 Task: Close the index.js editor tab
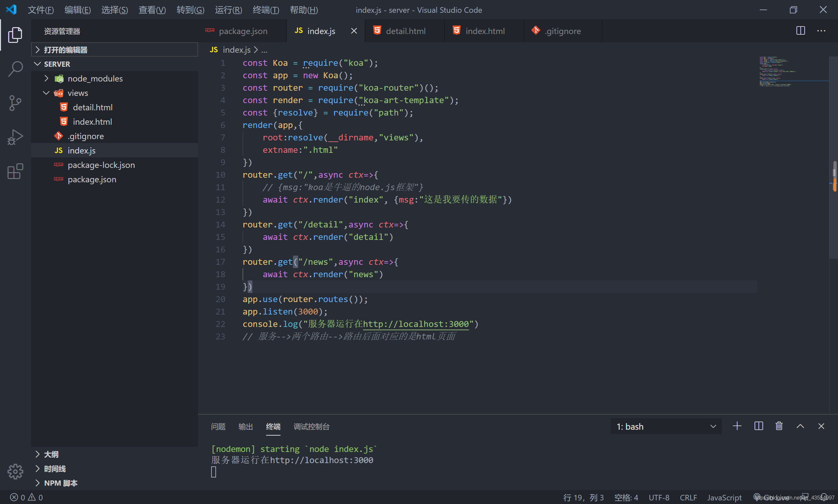(x=354, y=31)
